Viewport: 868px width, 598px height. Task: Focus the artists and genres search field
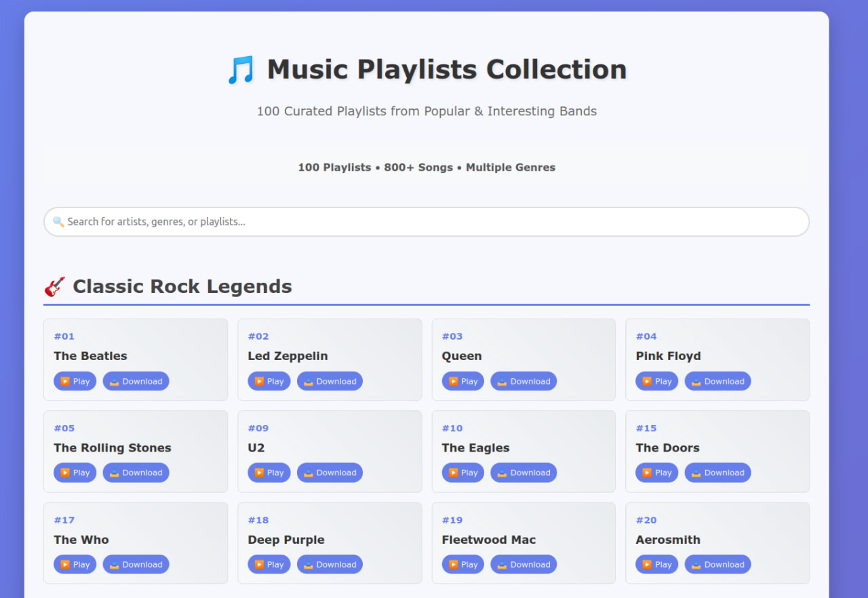pos(427,222)
